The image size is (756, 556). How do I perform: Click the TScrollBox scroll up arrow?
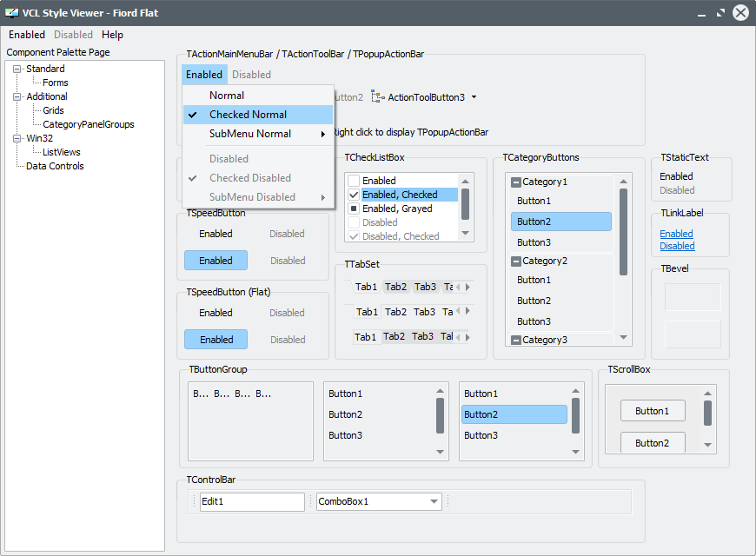click(707, 394)
